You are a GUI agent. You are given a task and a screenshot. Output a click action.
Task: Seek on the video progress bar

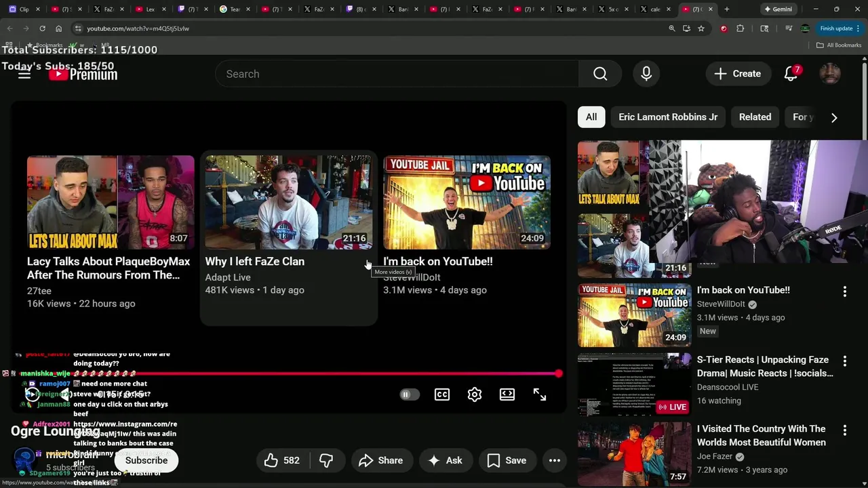(x=288, y=373)
